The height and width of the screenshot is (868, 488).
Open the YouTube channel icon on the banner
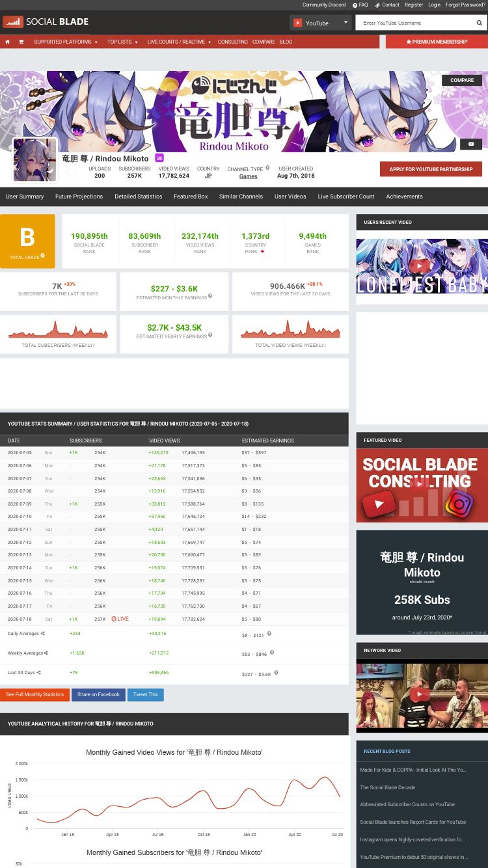[x=471, y=144]
